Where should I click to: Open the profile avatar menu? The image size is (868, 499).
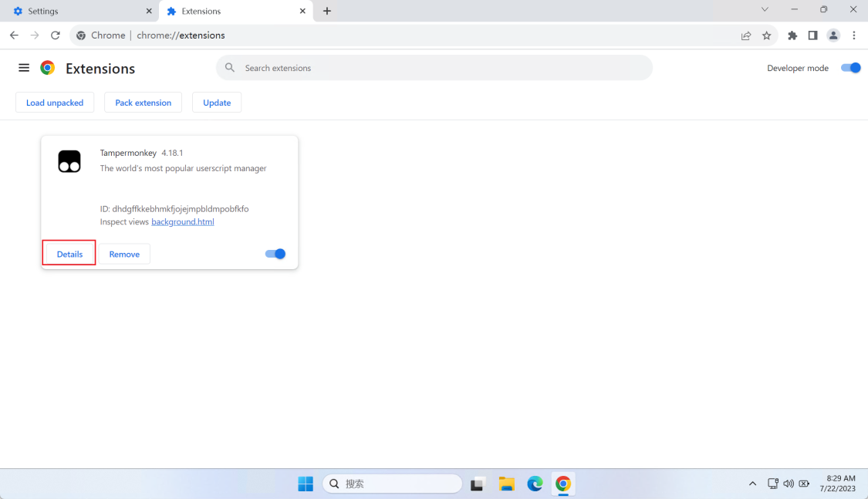coord(833,35)
